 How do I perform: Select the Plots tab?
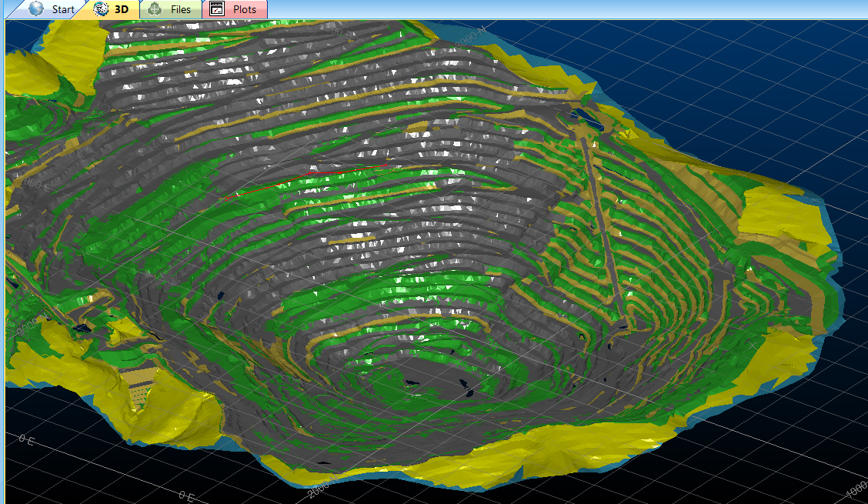coord(239,9)
